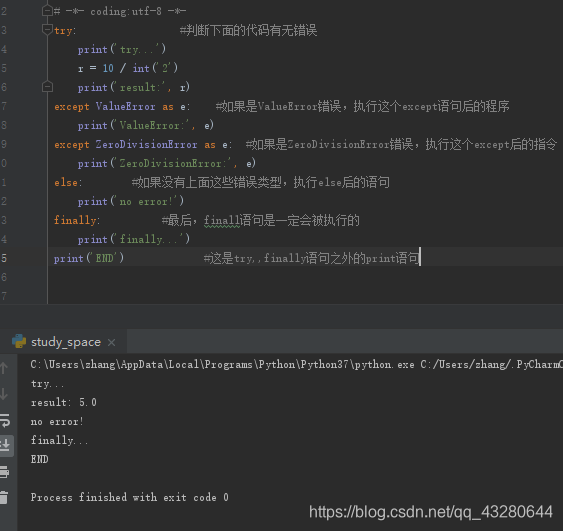
Task: Click the '# -*- coding:utf-8 -*-' comment
Action: coord(120,11)
